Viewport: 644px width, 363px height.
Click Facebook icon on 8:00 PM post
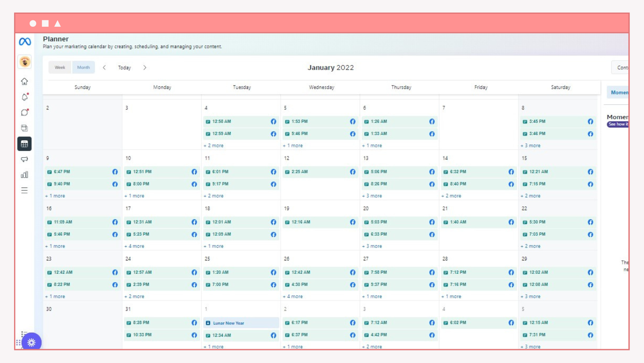click(x=194, y=184)
